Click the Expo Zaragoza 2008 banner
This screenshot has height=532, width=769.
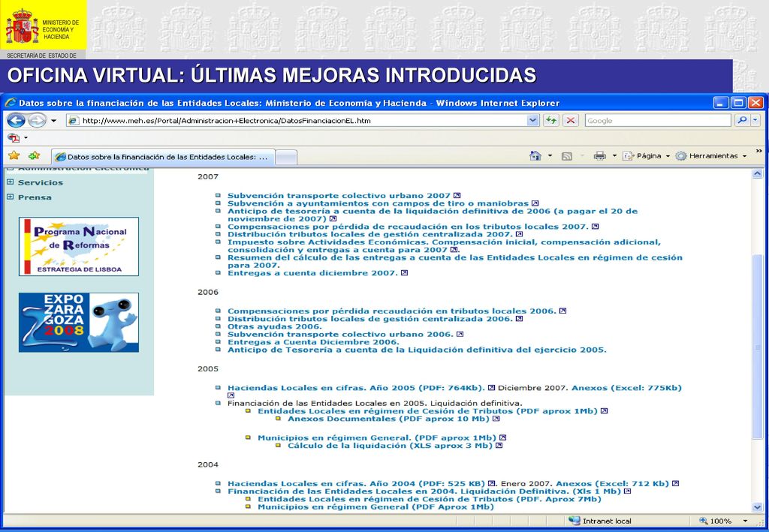79,323
